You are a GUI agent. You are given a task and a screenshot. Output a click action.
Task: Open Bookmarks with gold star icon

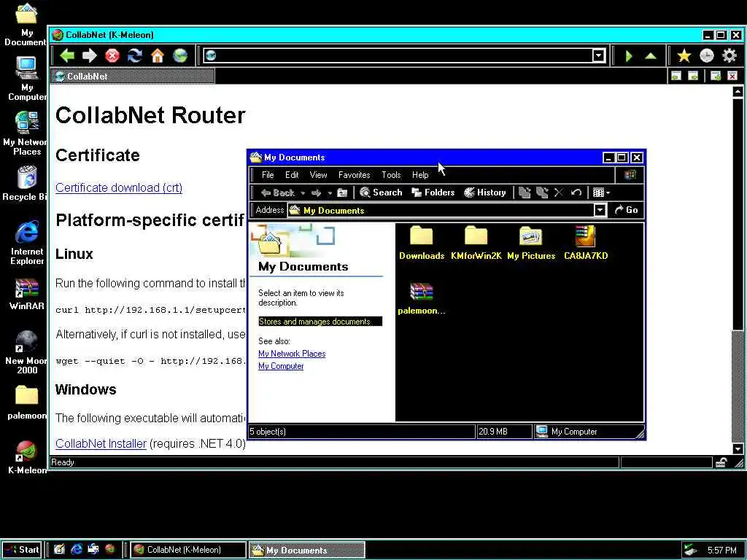684,55
